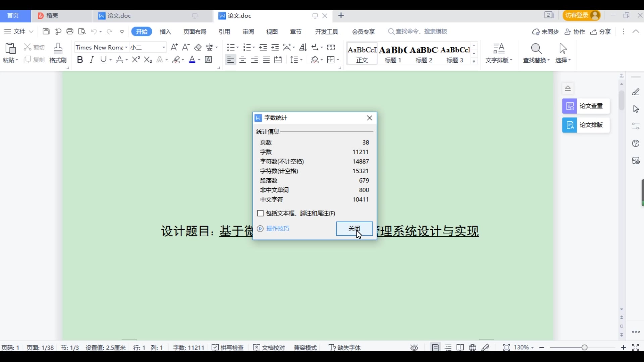Justify text alignment

266,60
